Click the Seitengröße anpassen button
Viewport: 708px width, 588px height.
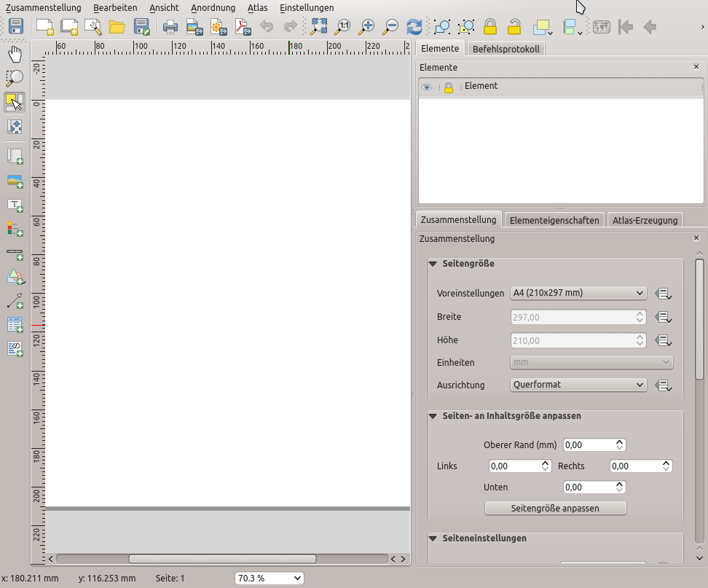click(555, 508)
